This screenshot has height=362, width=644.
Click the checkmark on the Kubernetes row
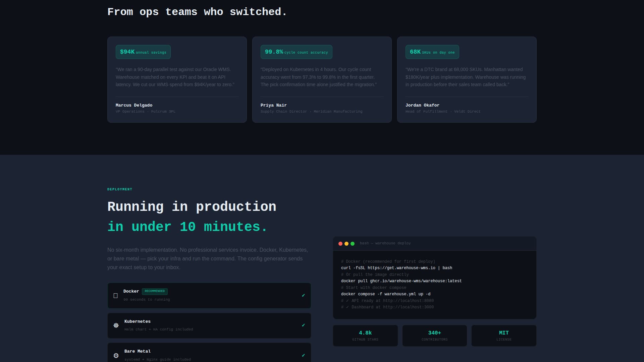[303, 325]
